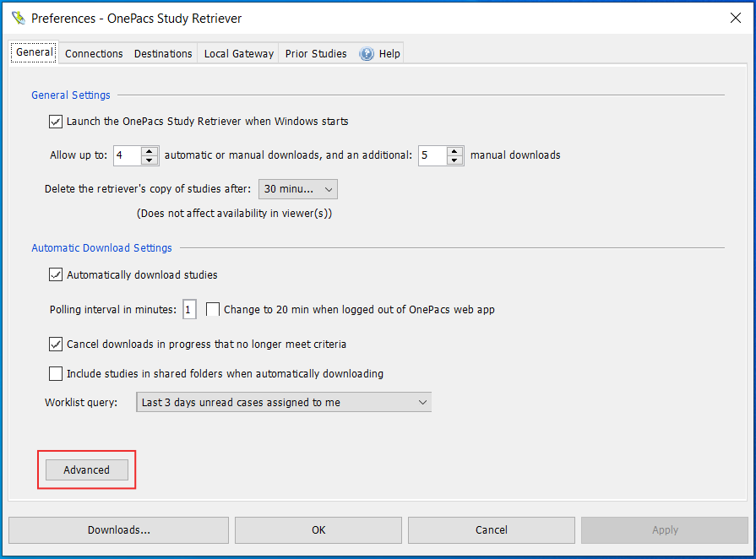756x559 pixels.
Task: Click the "Worklist query:" label
Action: tap(81, 403)
